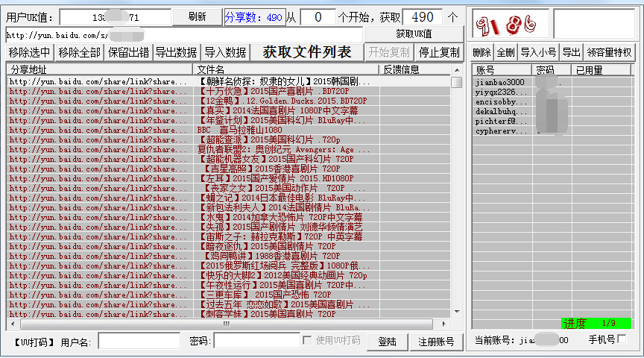Click the 停止复制 button
Image resolution: width=644 pixels, height=358 pixels.
(x=439, y=52)
